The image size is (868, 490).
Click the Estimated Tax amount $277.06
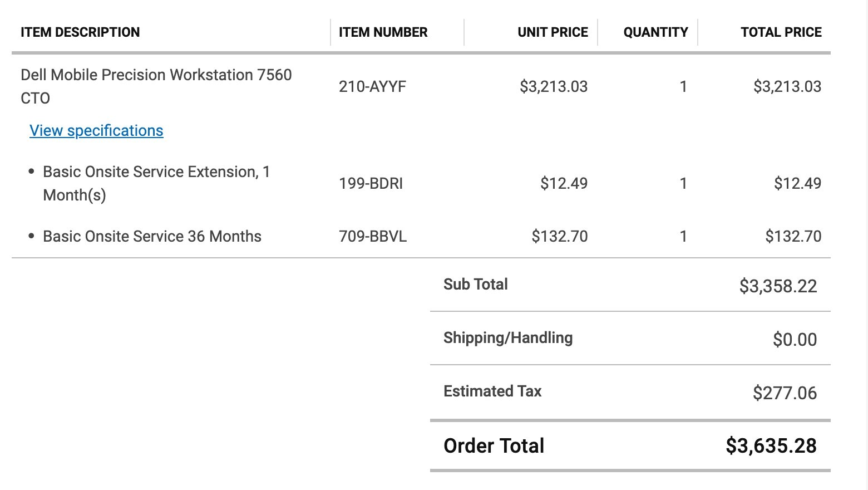785,393
